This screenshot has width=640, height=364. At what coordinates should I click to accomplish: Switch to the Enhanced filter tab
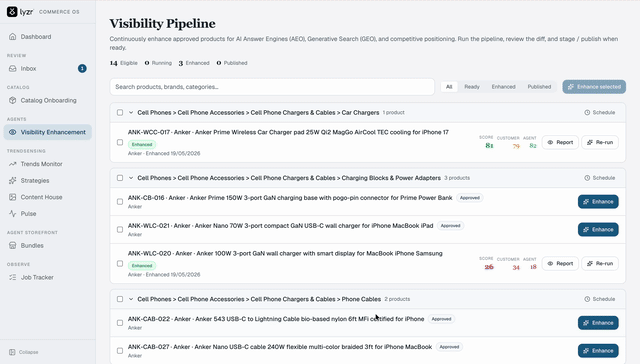503,87
